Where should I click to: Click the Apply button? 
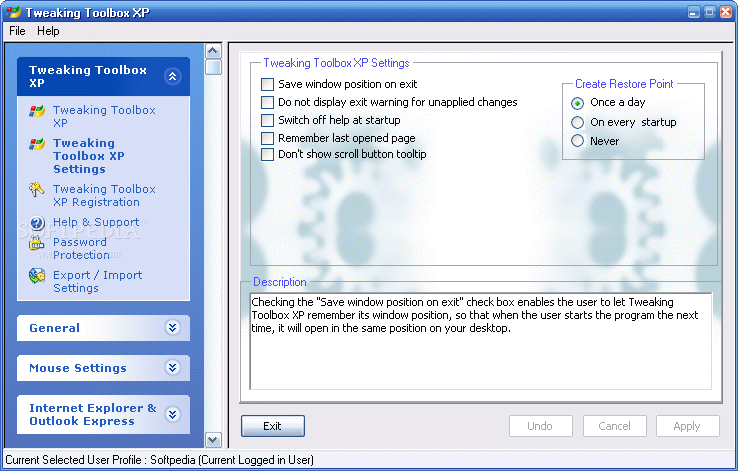point(688,426)
